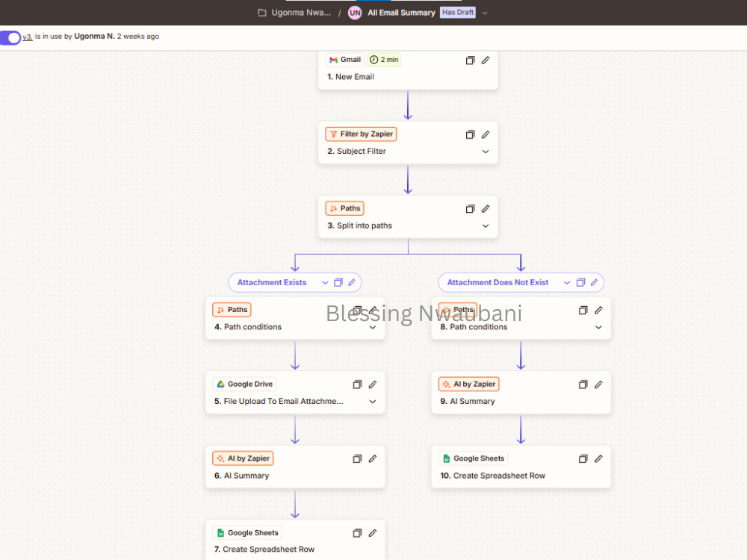Screen dimensions: 747x560
Task: Edit step 10 Create Spreadsheet Row with pencil
Action: click(x=598, y=459)
